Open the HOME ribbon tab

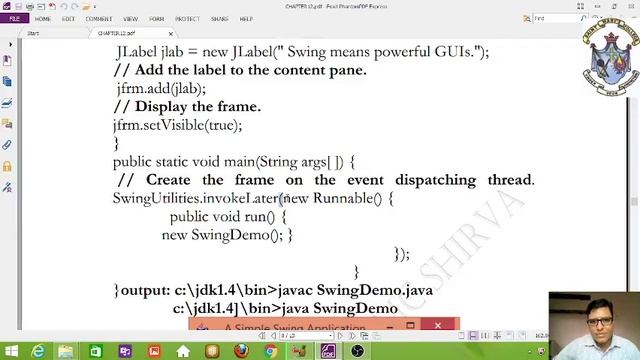pos(43,19)
